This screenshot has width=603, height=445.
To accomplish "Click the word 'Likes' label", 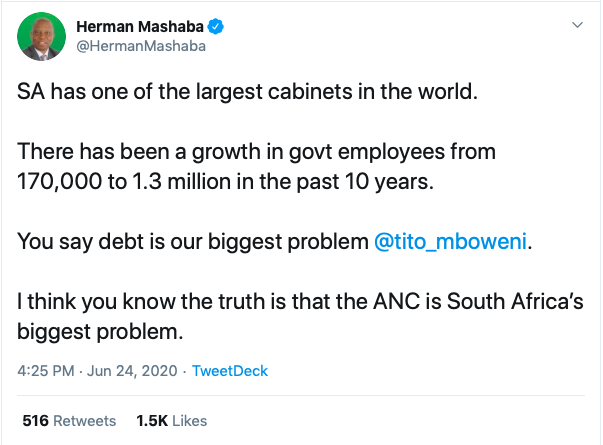I will point(190,421).
